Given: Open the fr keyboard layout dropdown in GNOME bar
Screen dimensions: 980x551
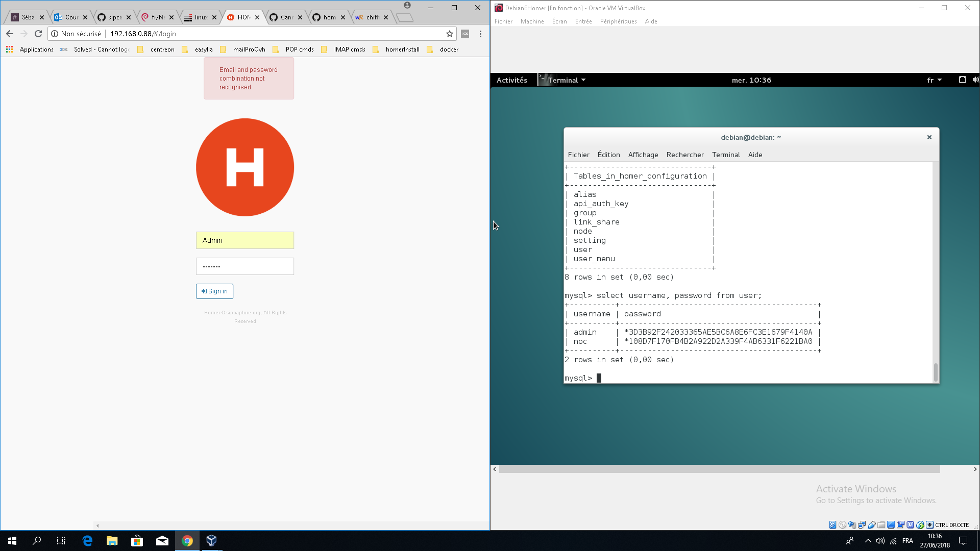Looking at the screenshot, I should click(x=934, y=80).
